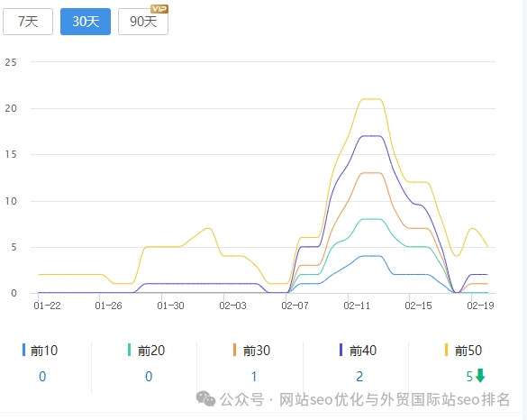Click the 02-11 x-axis date label
This screenshot has width=527, height=420.
point(357,306)
